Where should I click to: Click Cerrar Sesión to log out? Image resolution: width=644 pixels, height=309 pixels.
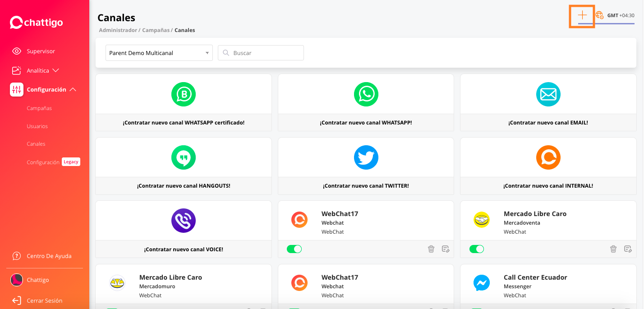click(44, 300)
